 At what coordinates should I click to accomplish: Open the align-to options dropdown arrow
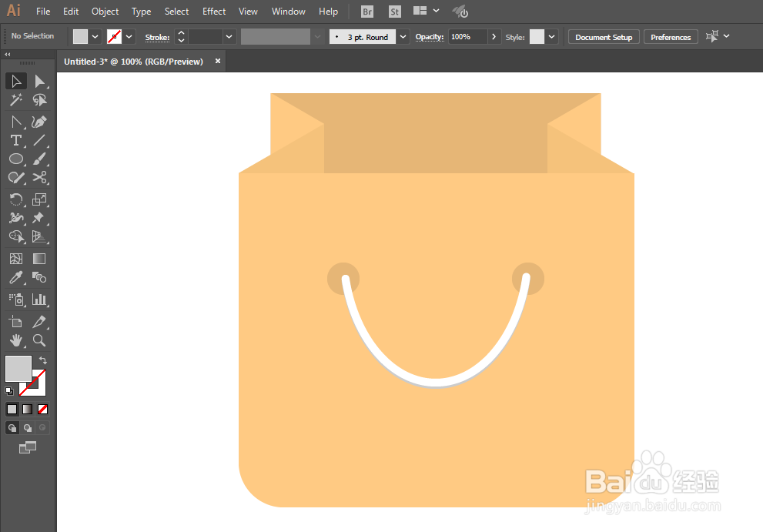point(727,36)
